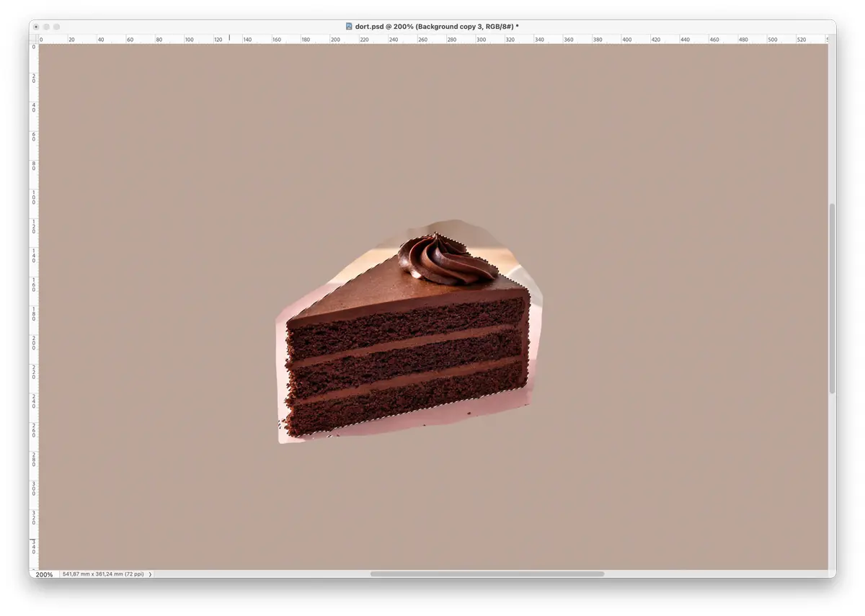Click the horizontal scrollbar thumb

click(487, 574)
